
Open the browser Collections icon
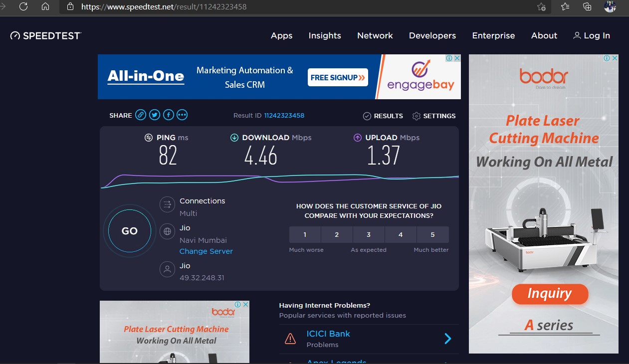pyautogui.click(x=588, y=6)
